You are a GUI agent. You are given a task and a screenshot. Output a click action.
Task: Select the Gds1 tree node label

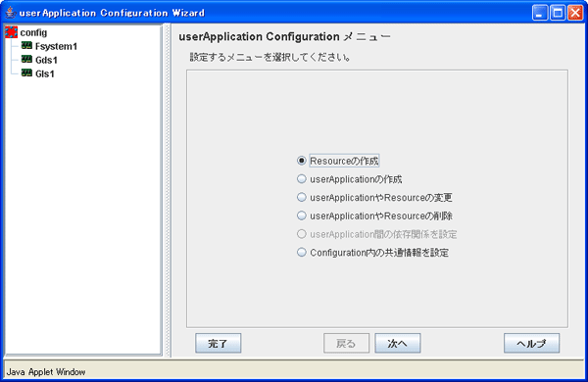46,60
